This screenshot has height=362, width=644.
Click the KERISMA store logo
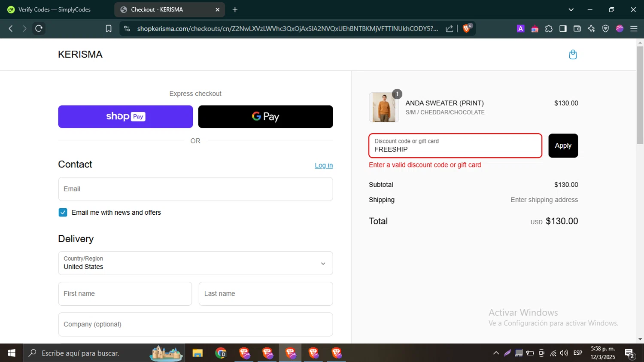pyautogui.click(x=80, y=55)
